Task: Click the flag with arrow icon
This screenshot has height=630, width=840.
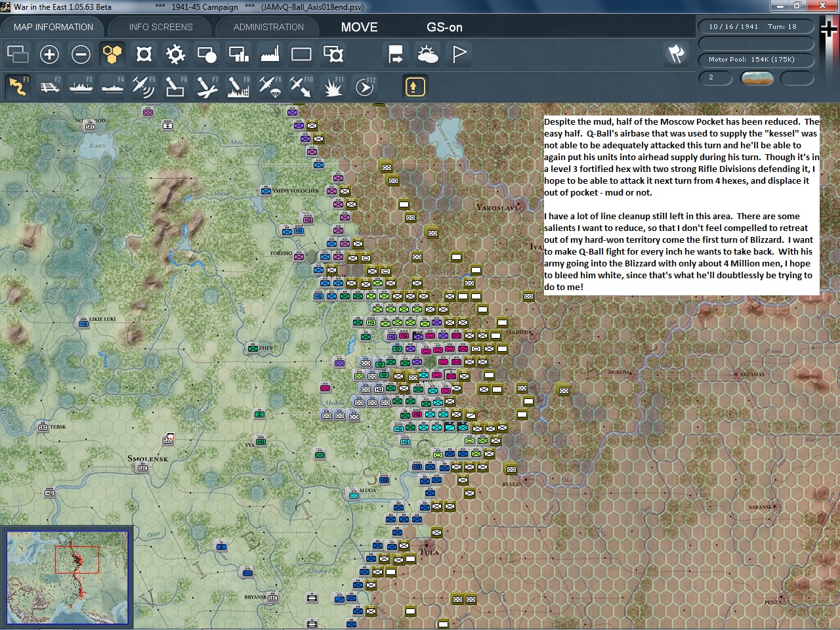Action: [396, 54]
